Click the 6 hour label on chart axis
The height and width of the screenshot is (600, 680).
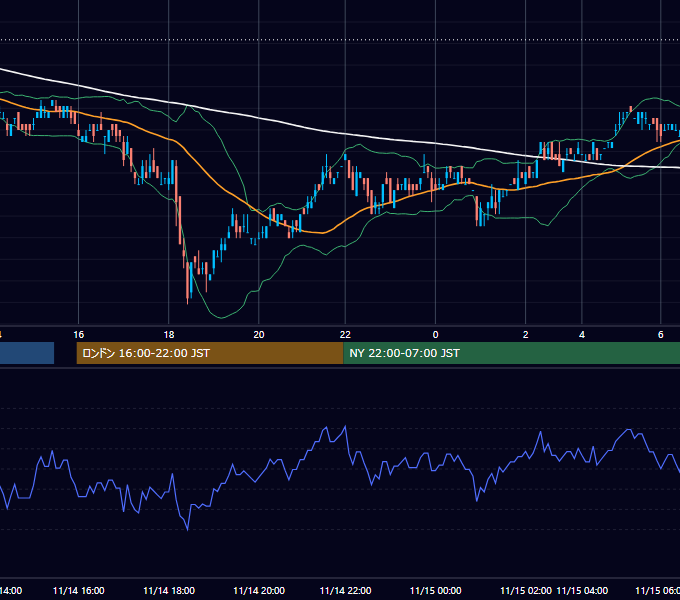click(x=660, y=335)
